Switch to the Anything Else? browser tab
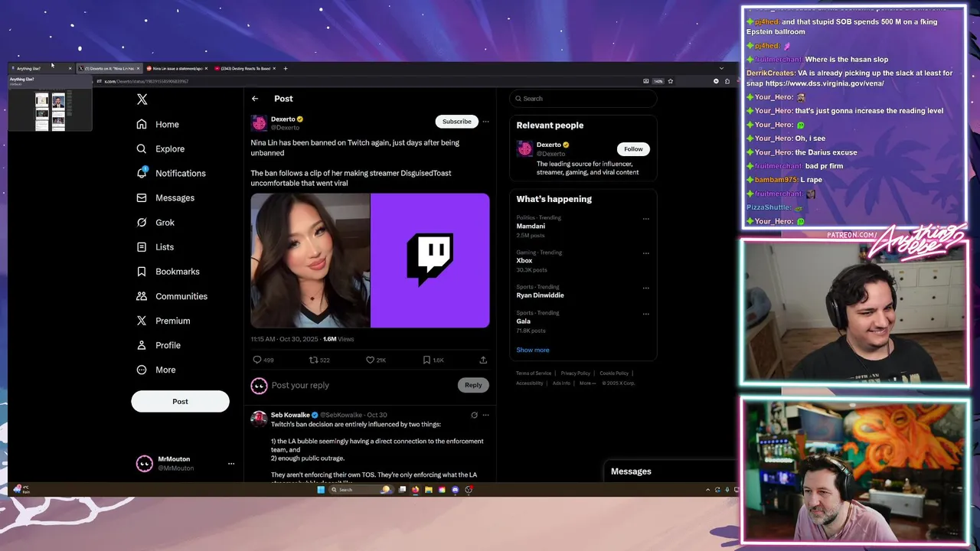 click(41, 68)
